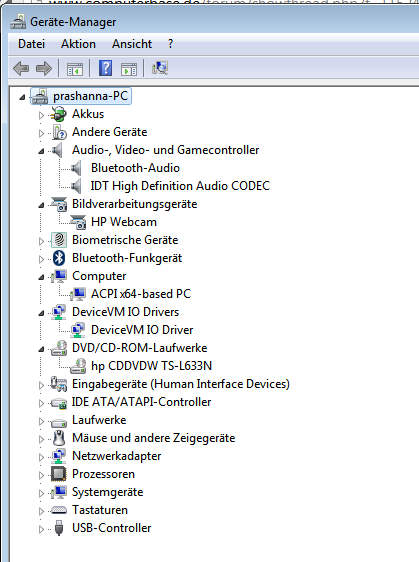Click the USB-Controller plug icon

point(59,528)
